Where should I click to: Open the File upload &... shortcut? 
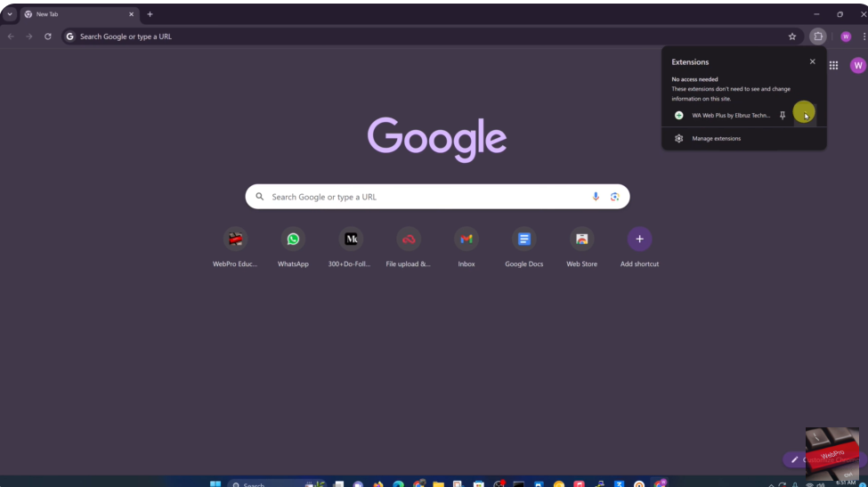pyautogui.click(x=409, y=248)
